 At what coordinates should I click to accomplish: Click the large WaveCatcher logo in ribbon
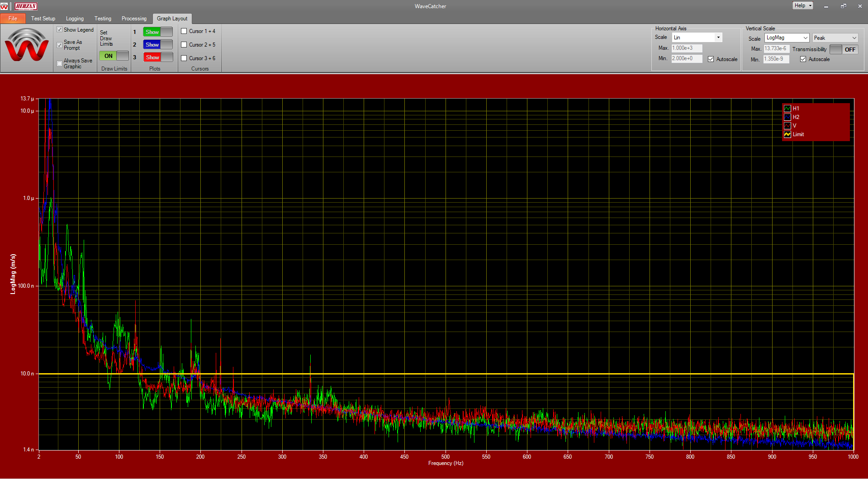27,45
